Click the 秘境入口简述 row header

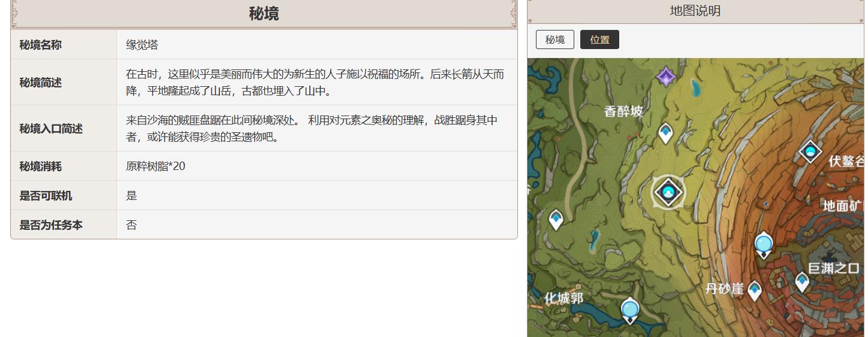click(x=64, y=129)
